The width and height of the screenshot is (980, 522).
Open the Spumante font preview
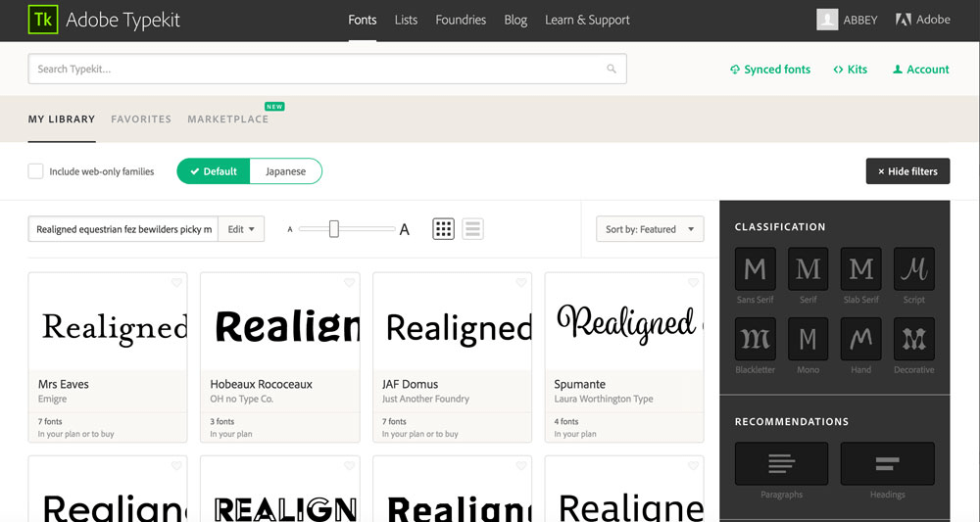(x=624, y=322)
